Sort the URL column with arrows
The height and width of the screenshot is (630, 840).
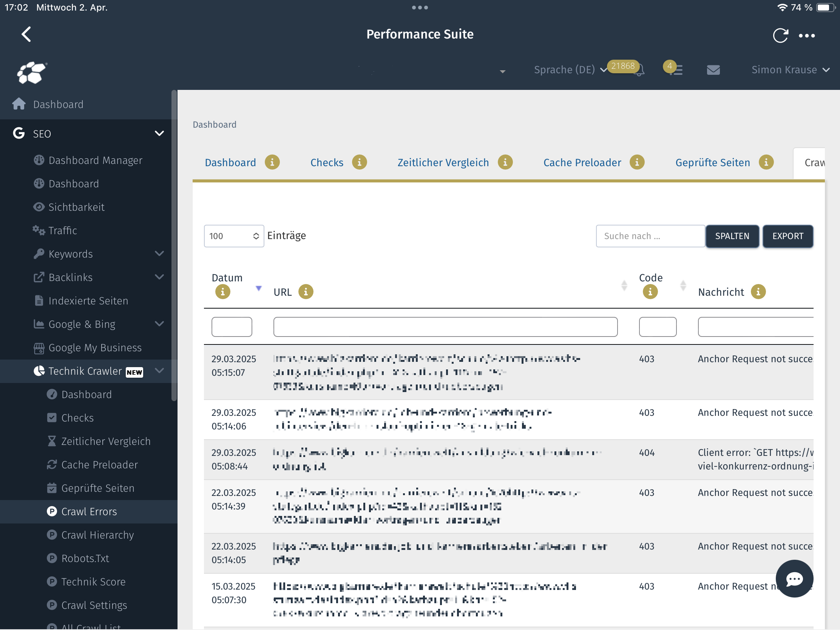pos(624,286)
